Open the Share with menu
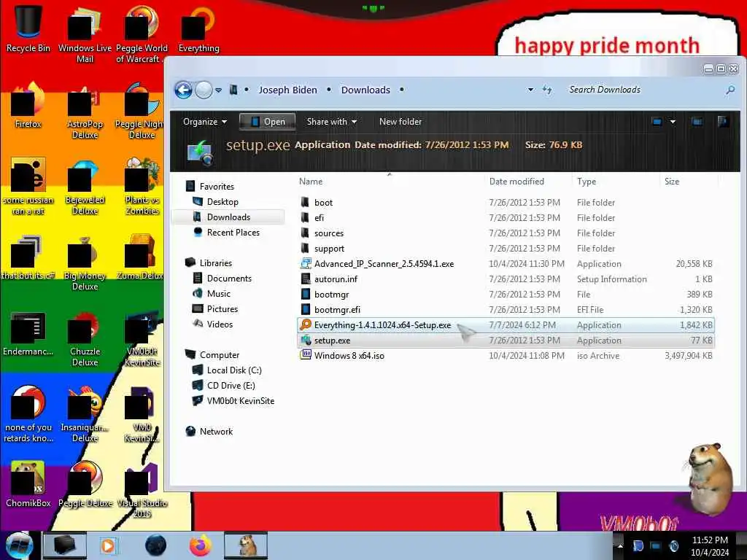The height and width of the screenshot is (560, 747). click(x=332, y=122)
